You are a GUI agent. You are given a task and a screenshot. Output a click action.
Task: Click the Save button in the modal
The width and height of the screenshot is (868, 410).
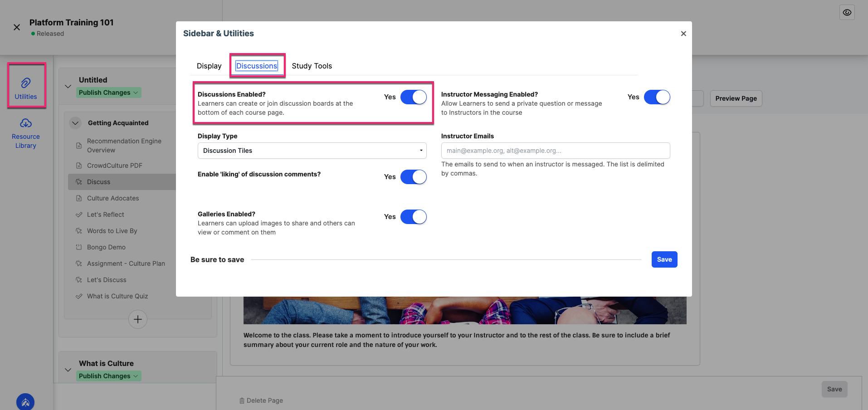click(664, 259)
